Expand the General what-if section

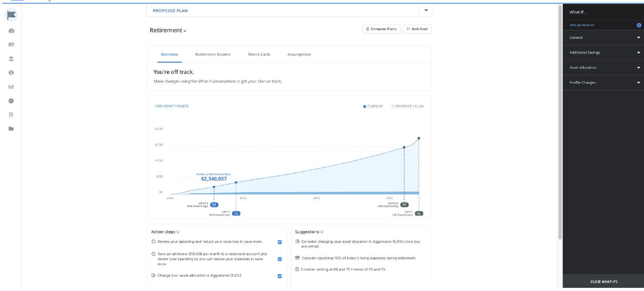(603, 38)
